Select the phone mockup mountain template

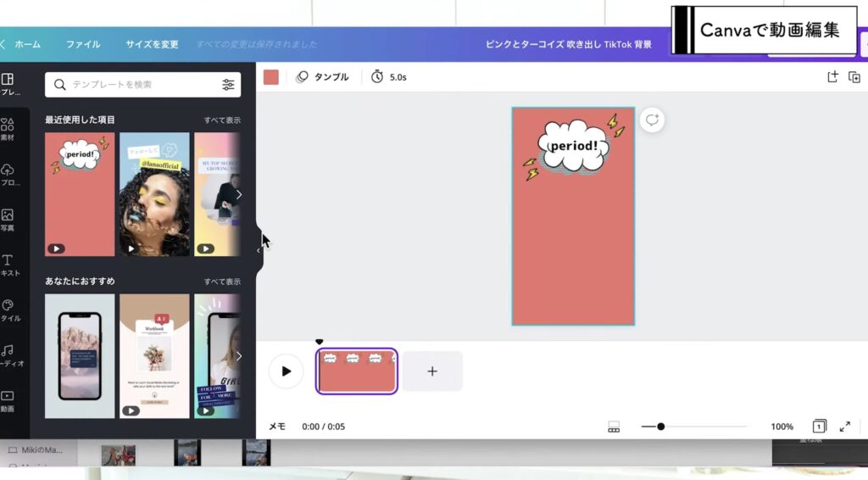(80, 356)
